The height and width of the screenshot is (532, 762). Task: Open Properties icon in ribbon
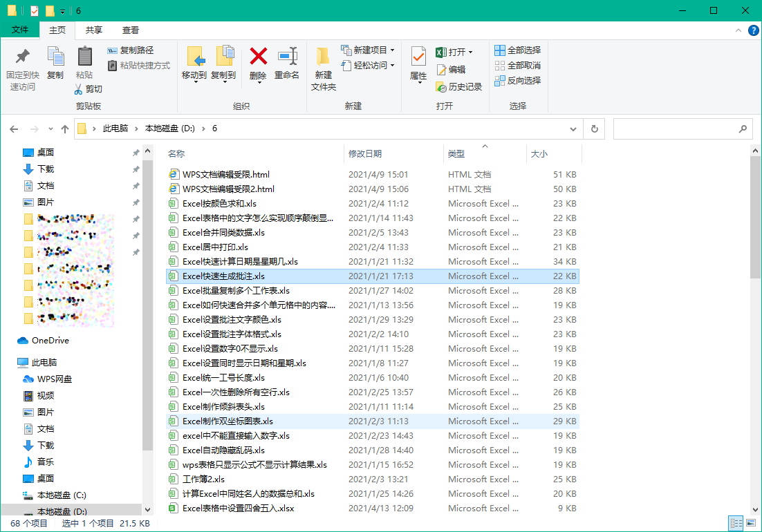click(418, 57)
